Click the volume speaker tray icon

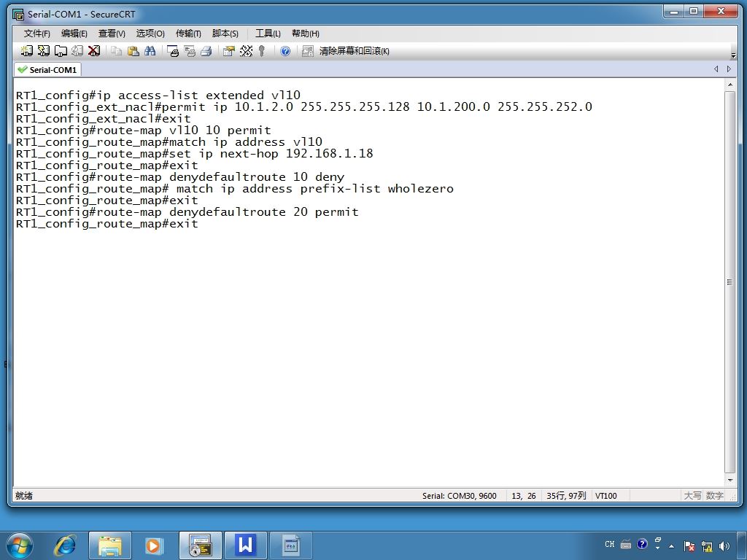tap(724, 545)
